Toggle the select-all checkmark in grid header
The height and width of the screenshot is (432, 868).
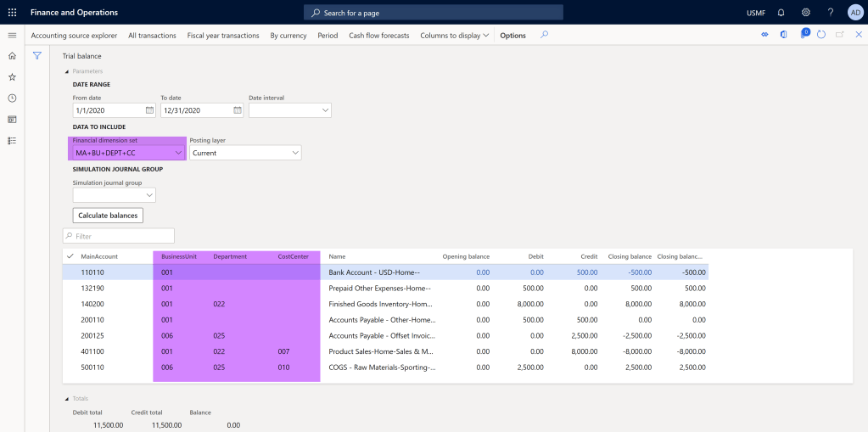pos(70,255)
